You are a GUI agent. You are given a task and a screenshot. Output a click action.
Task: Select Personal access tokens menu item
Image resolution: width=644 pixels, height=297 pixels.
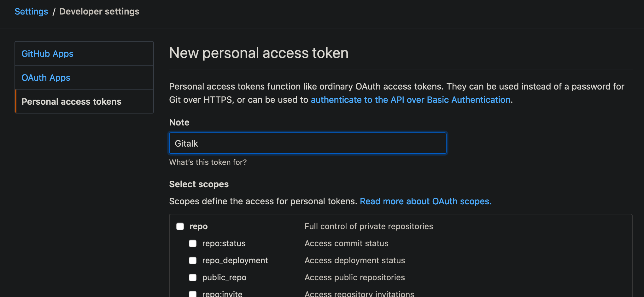pos(71,102)
